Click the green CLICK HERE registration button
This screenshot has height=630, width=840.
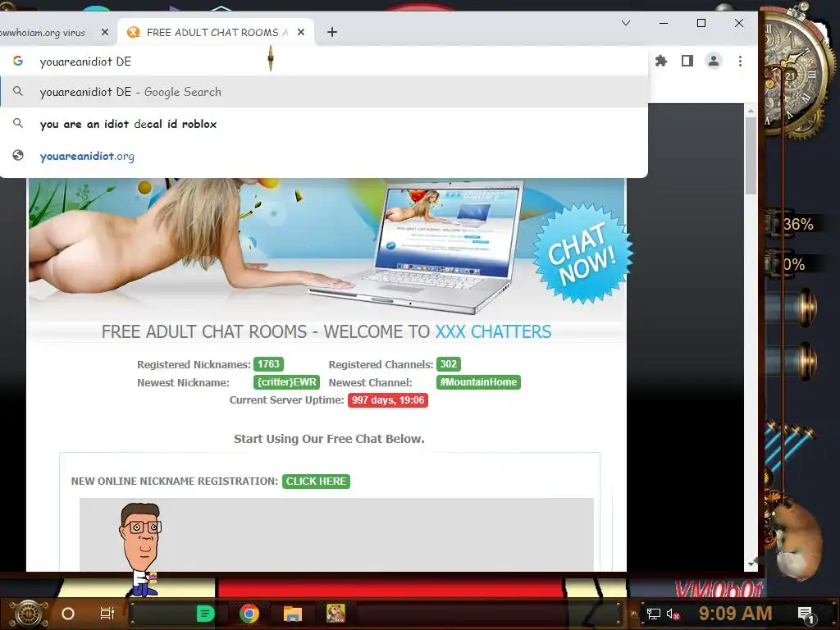pos(316,481)
